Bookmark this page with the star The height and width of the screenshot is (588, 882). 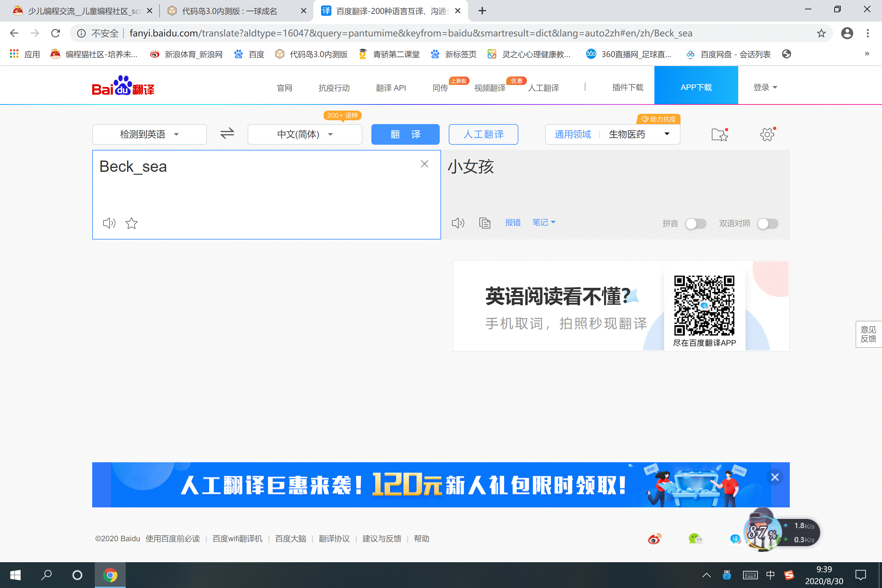coord(821,34)
